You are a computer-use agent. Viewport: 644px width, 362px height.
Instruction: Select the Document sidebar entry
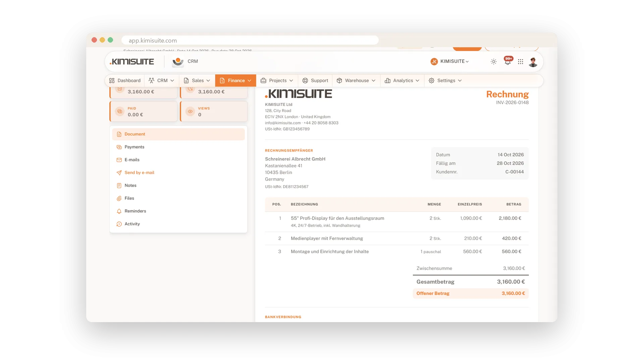point(178,134)
